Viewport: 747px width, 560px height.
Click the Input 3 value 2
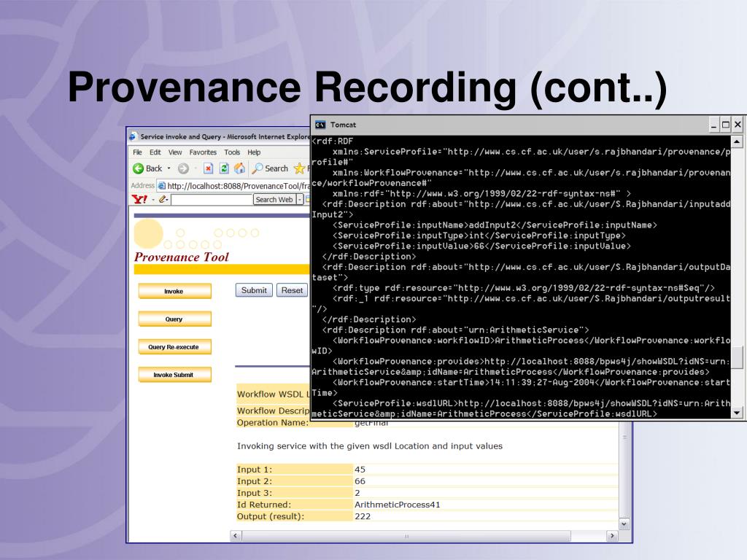(x=357, y=494)
